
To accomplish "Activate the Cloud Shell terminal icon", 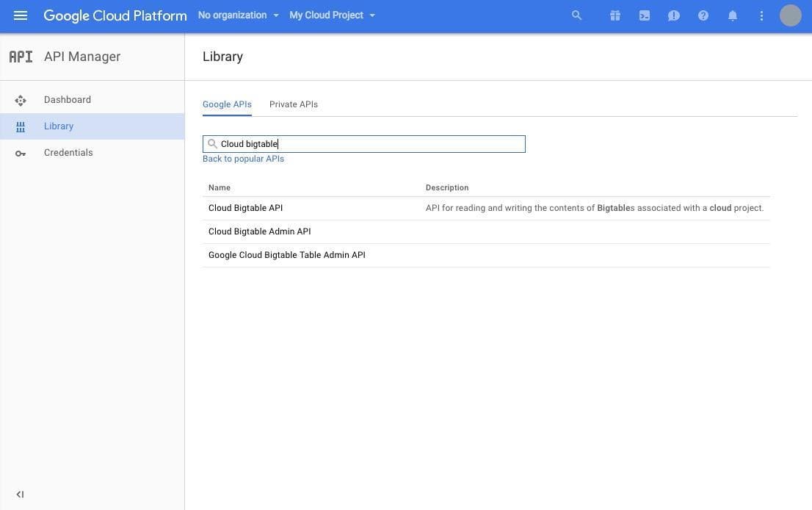I will tap(644, 15).
